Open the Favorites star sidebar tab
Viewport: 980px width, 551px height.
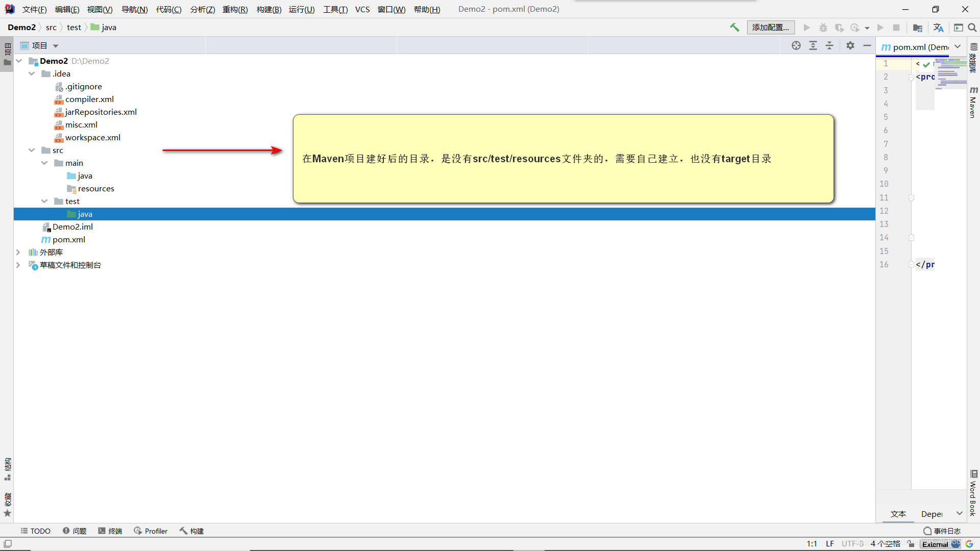(x=7, y=505)
